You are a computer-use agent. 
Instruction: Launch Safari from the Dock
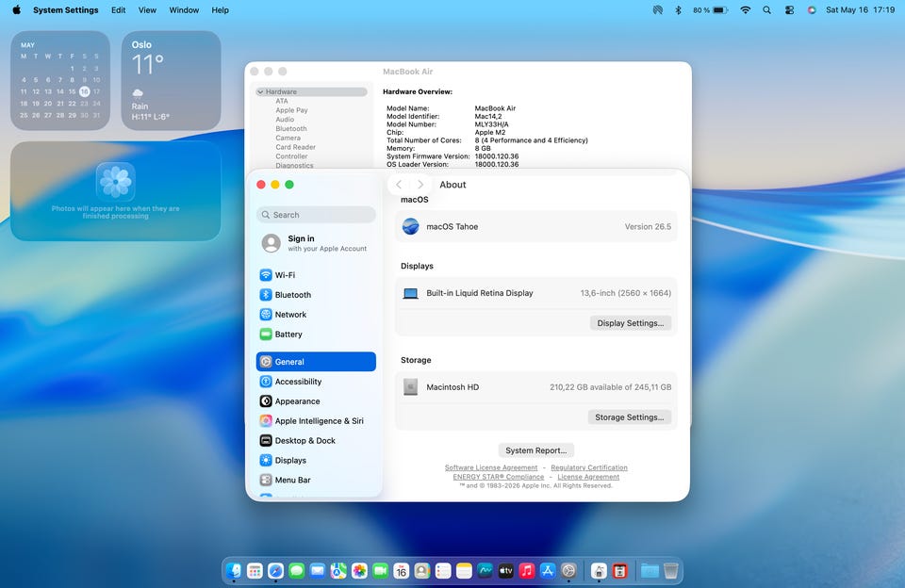coord(276,571)
